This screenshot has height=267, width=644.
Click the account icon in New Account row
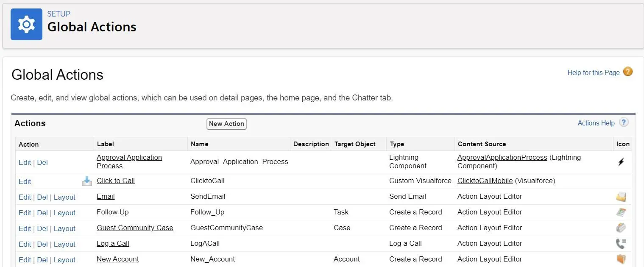point(621,259)
